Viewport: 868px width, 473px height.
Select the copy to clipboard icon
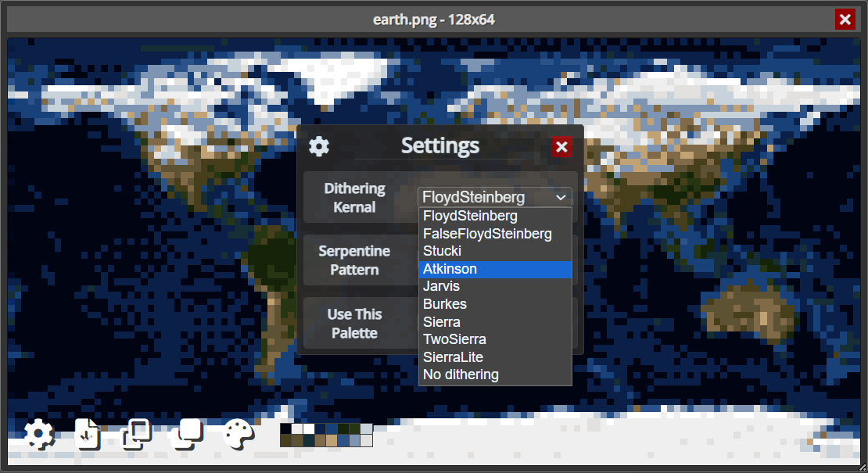coord(138,435)
